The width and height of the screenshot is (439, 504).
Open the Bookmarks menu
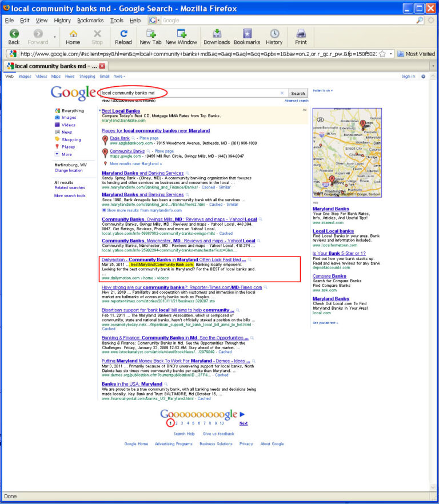[x=90, y=20]
